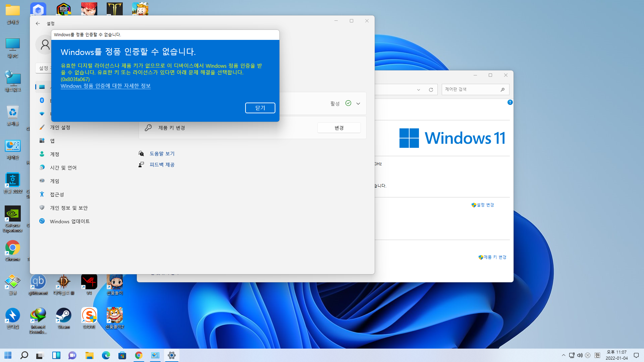Open Microsoft Store from the taskbar
This screenshot has height=362, width=644.
click(x=122, y=355)
